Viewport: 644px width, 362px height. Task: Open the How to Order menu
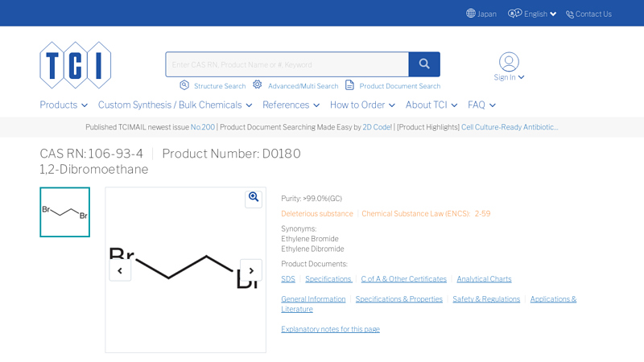point(362,105)
